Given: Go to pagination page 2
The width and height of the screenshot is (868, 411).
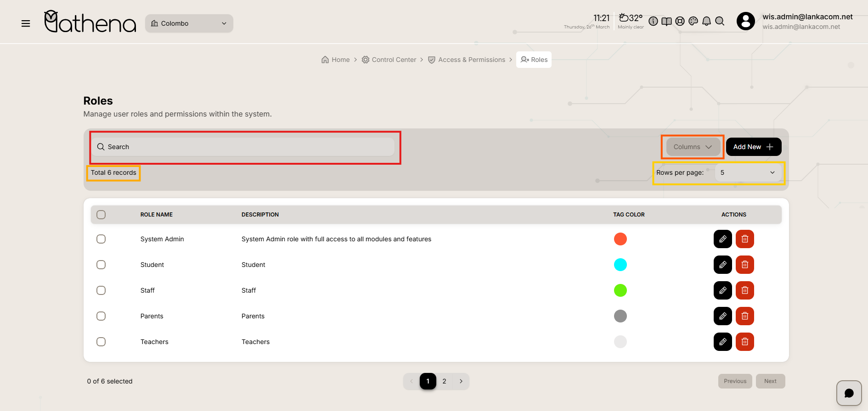Looking at the screenshot, I should (444, 381).
